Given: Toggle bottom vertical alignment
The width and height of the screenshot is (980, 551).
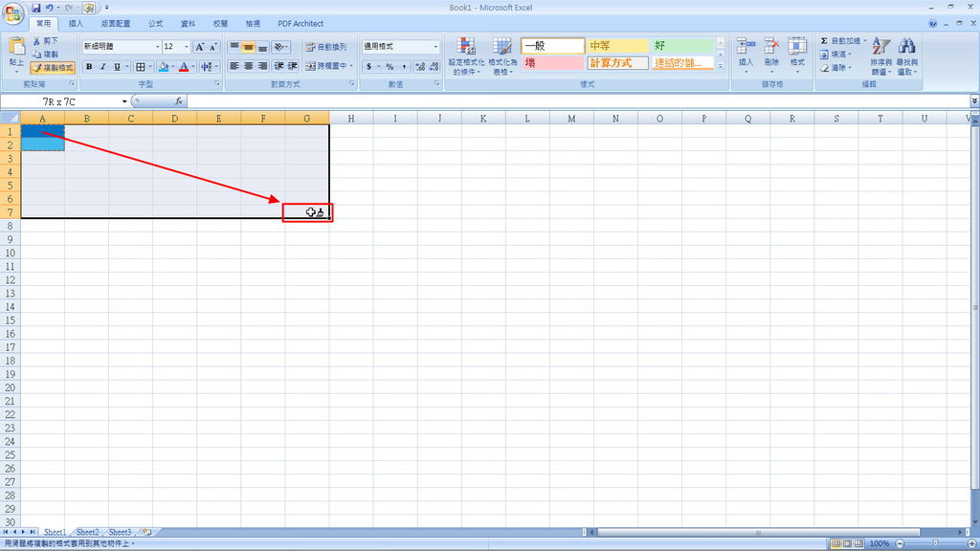Looking at the screenshot, I should (x=262, y=47).
